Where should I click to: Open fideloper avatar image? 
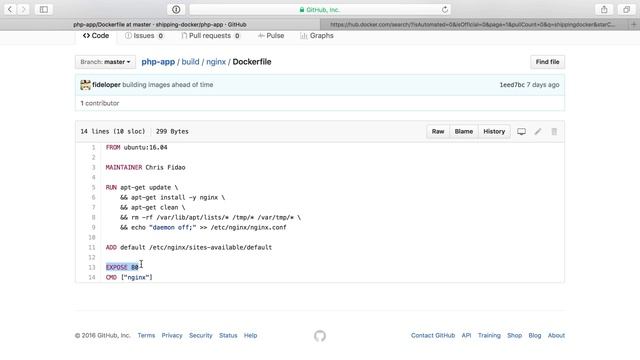[x=85, y=85]
